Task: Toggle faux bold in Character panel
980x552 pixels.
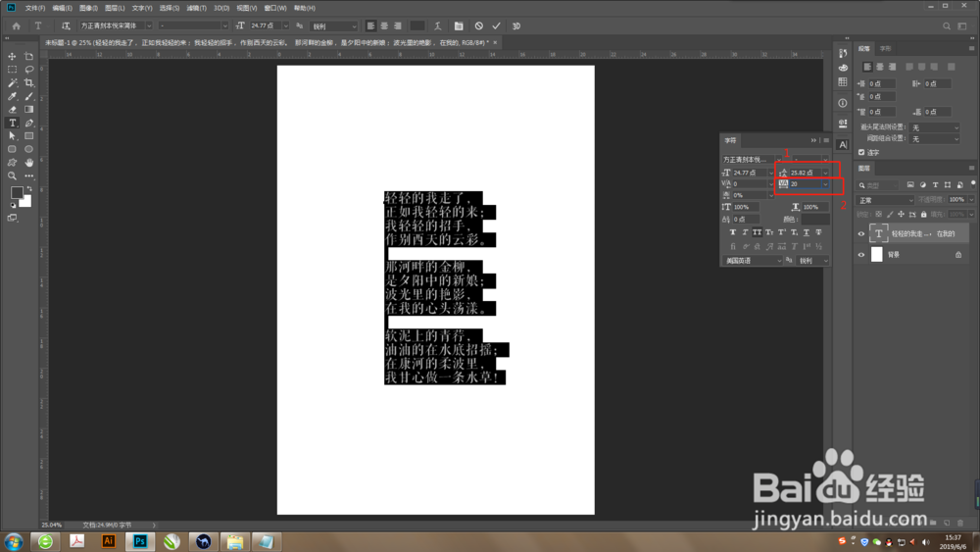Action: (732, 232)
